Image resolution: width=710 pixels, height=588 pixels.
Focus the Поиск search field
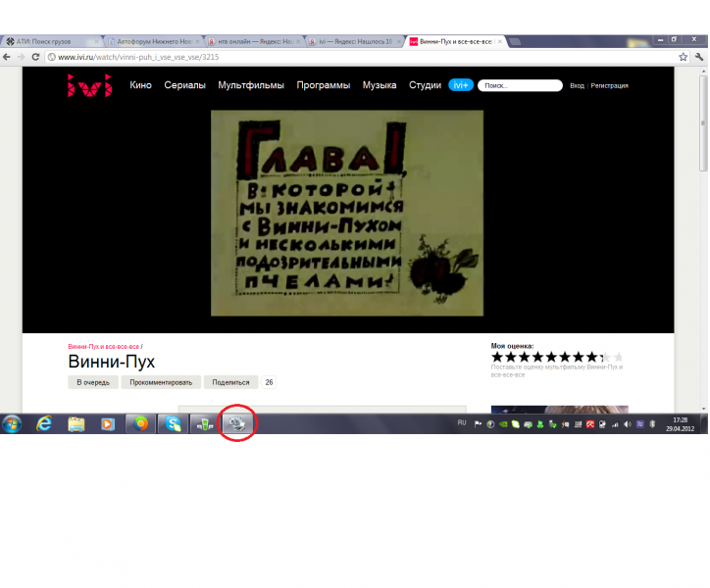tap(521, 85)
